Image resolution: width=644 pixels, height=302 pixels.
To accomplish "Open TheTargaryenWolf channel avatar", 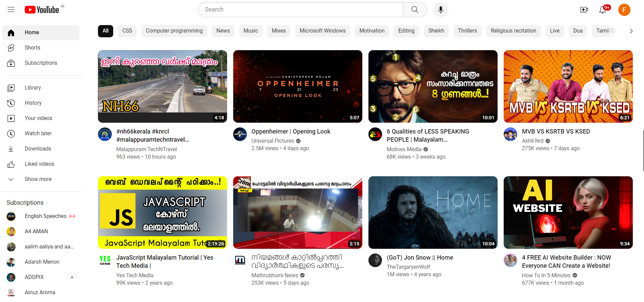I will 375,260.
